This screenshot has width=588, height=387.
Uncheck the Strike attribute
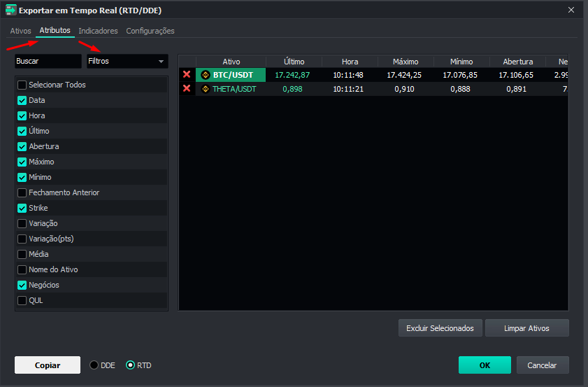coord(22,208)
